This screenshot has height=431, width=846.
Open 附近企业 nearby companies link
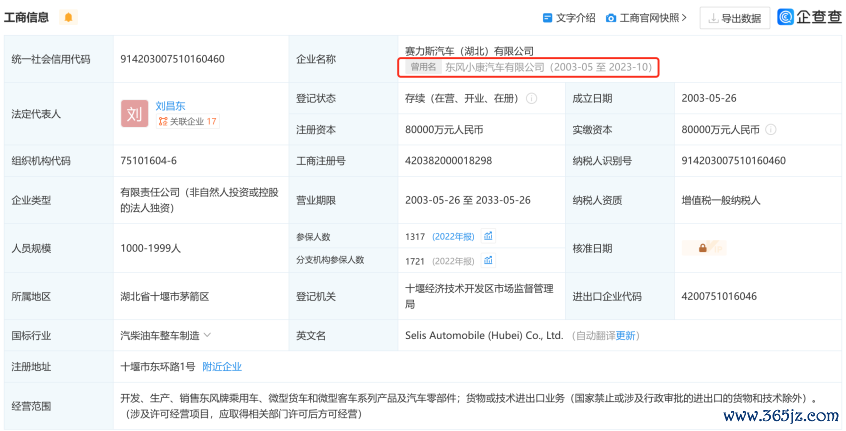pyautogui.click(x=222, y=367)
